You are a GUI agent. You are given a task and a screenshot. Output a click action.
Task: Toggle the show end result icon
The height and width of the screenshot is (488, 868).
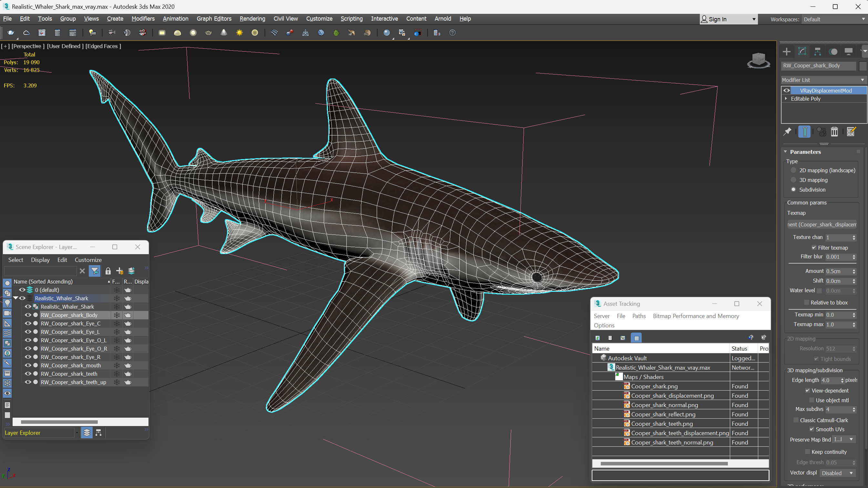click(804, 132)
